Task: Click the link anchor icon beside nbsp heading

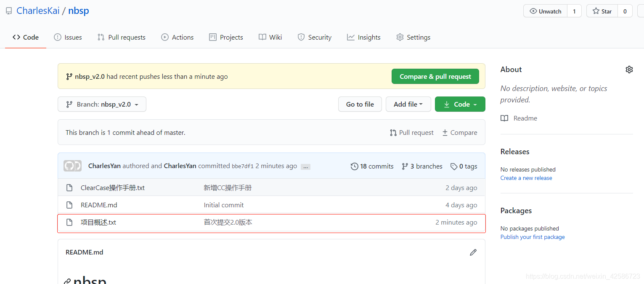Action: click(x=67, y=281)
